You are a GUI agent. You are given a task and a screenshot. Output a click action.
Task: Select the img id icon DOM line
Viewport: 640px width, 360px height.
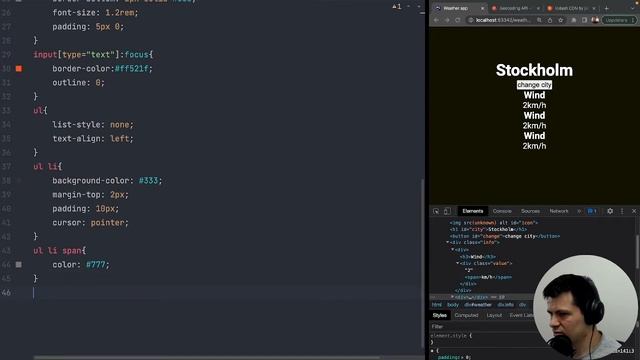click(x=493, y=223)
